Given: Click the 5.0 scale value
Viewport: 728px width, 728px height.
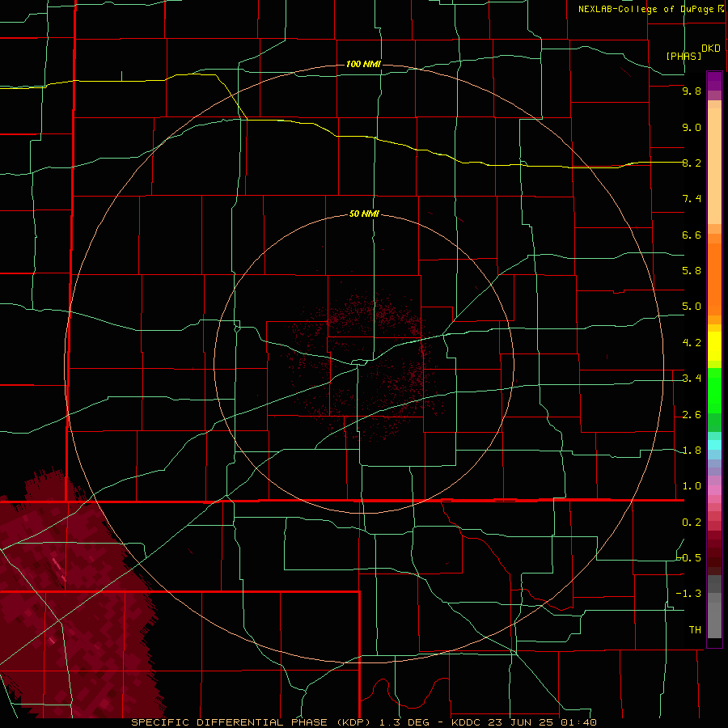Looking at the screenshot, I should (692, 307).
